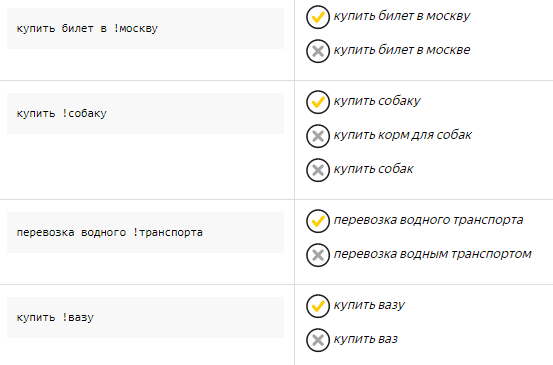
Task: Click cross icon beside 'перевозка водным транспортом'
Action: click(318, 255)
